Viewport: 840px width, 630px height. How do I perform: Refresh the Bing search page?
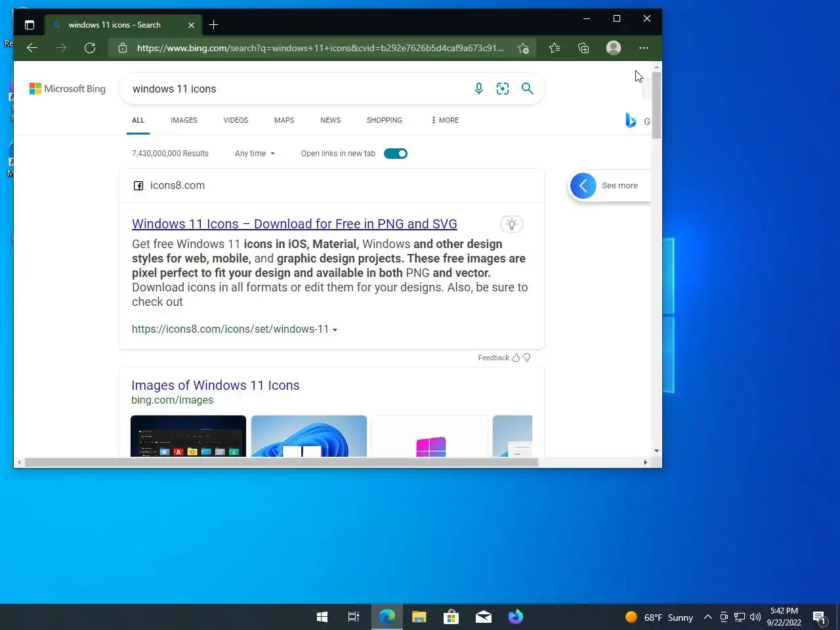pos(90,48)
